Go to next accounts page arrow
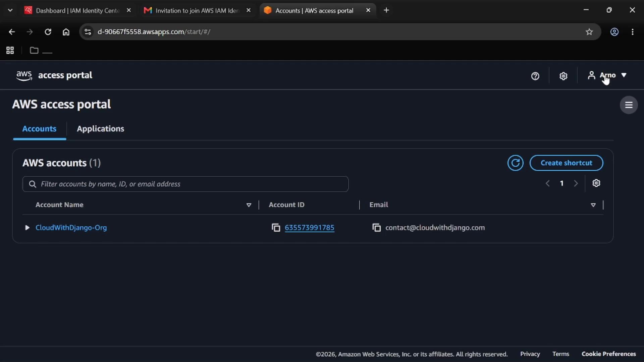644x362 pixels. click(x=576, y=183)
